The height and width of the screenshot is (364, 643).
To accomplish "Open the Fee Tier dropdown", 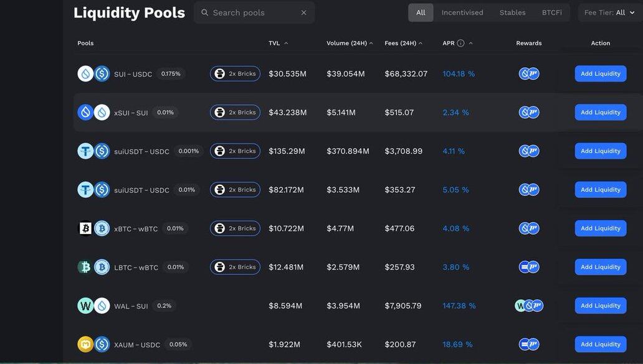I will click(x=609, y=12).
